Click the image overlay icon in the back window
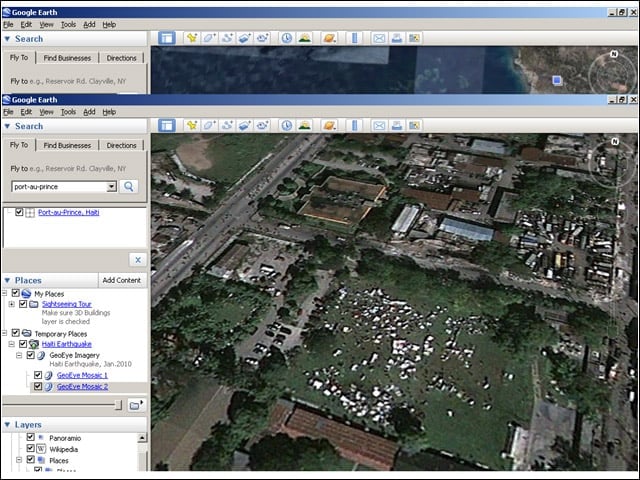This screenshot has width=640, height=480. pyautogui.click(x=244, y=38)
